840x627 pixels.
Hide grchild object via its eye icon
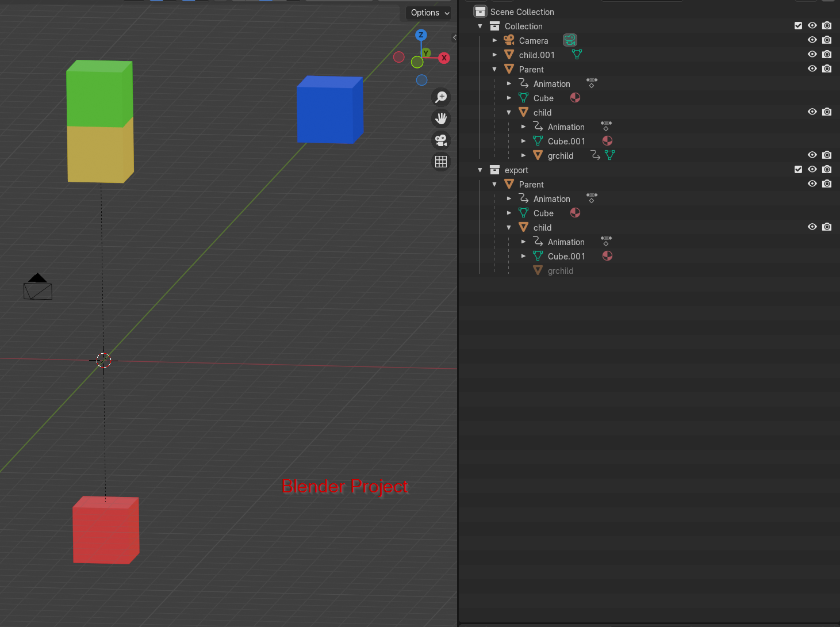click(x=812, y=155)
